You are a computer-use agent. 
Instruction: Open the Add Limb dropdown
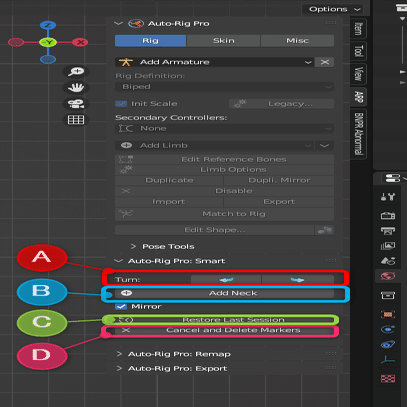(x=214, y=145)
